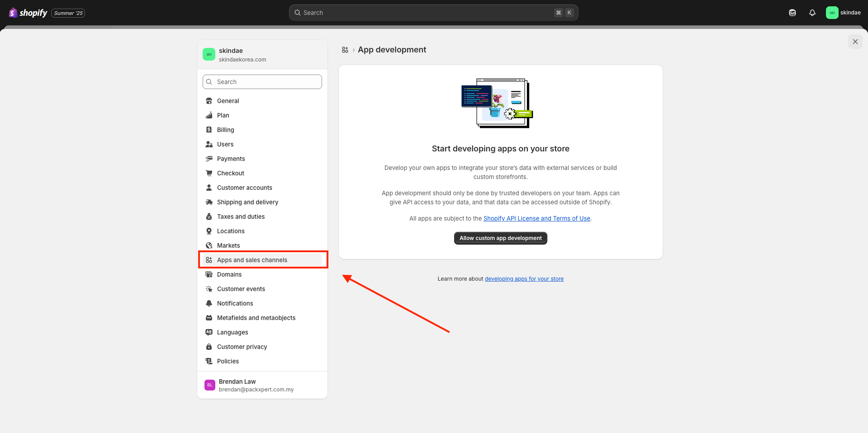Close the settings panel with X
Viewport: 868px width, 433px height.
[855, 42]
